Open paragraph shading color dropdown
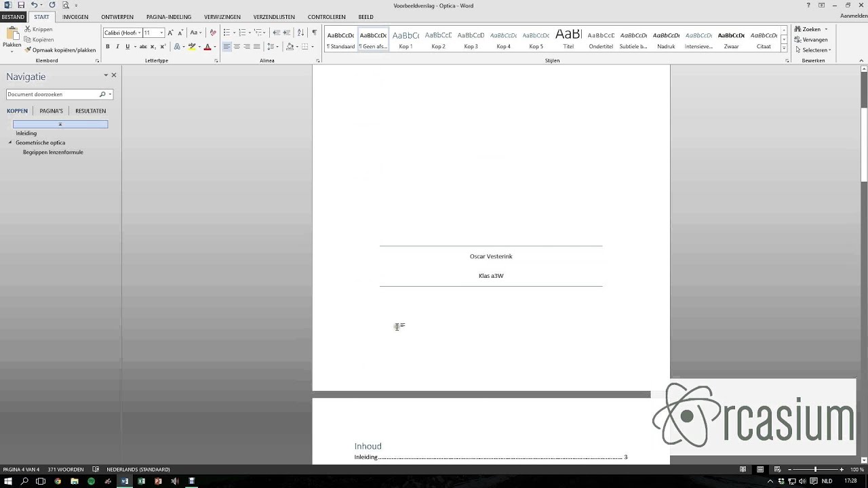Viewport: 868px width, 488px height. 297,47
